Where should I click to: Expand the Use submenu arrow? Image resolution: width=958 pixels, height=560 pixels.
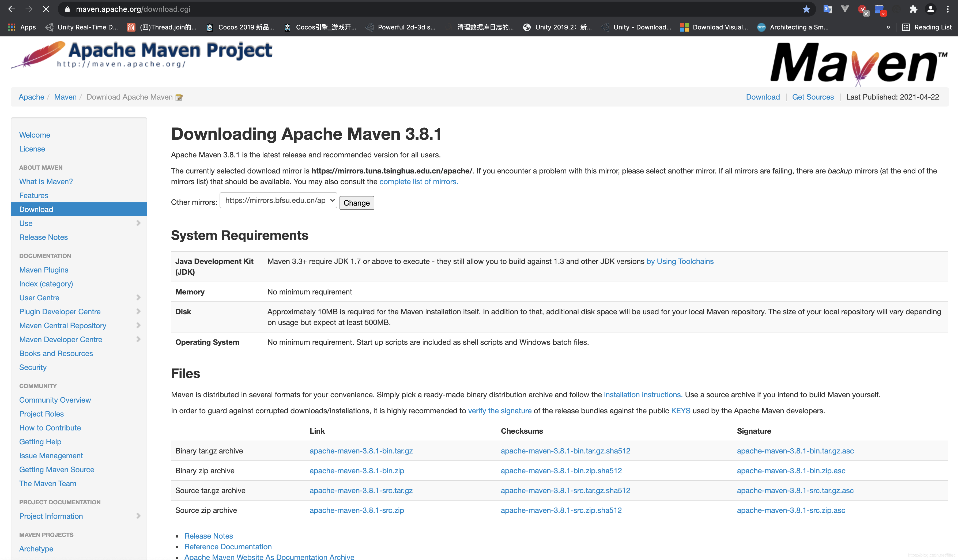[x=138, y=223]
